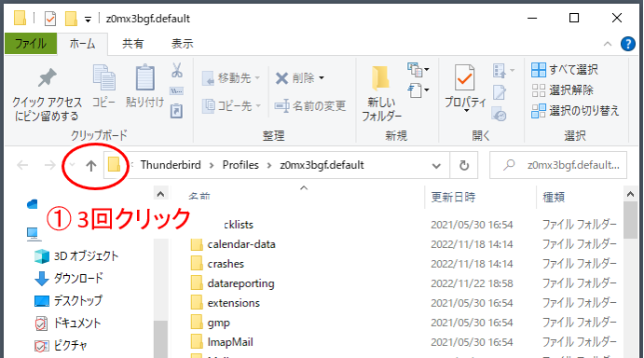This screenshot has height=358, width=644.
Task: Click Profiles in address breadcrumb
Action: [x=240, y=165]
